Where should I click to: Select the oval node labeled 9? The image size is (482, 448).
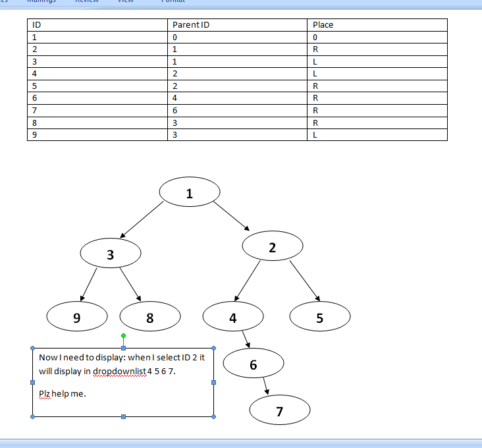77,316
